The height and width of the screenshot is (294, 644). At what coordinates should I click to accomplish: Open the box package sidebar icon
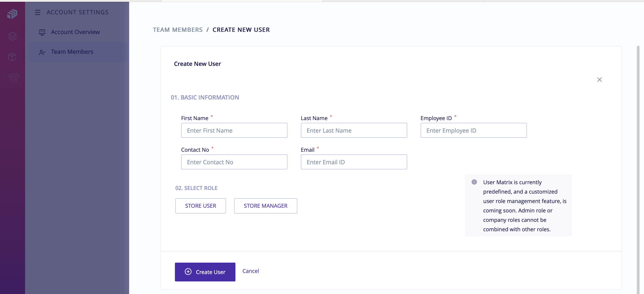tap(12, 57)
